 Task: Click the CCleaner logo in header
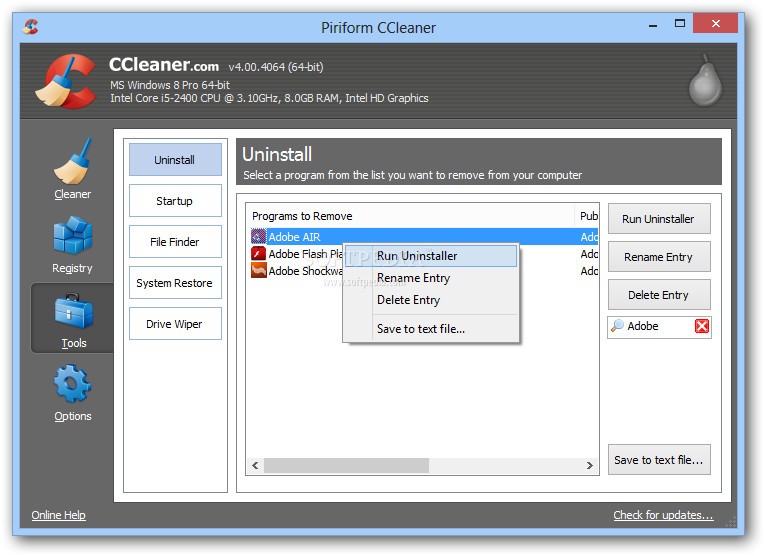65,81
